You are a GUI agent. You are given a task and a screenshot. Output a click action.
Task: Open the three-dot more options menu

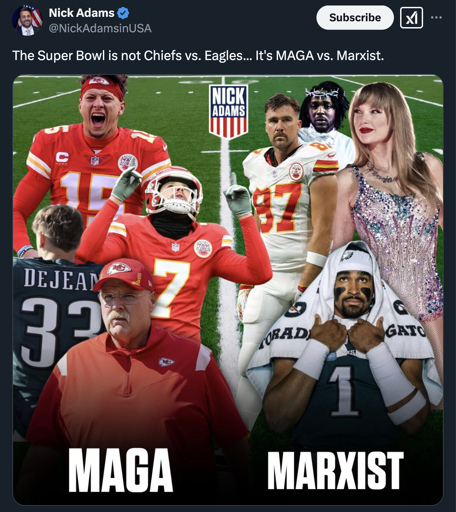pyautogui.click(x=436, y=18)
